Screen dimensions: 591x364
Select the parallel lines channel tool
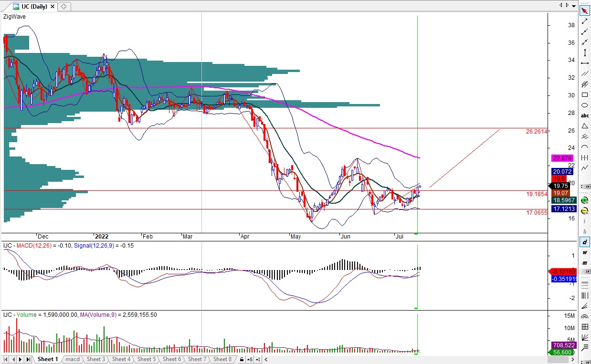[585, 73]
